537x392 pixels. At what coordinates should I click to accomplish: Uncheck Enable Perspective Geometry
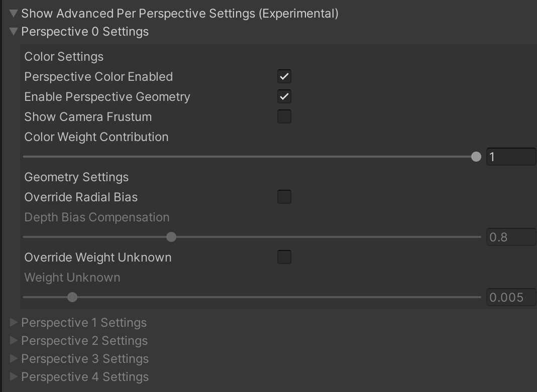coord(284,97)
